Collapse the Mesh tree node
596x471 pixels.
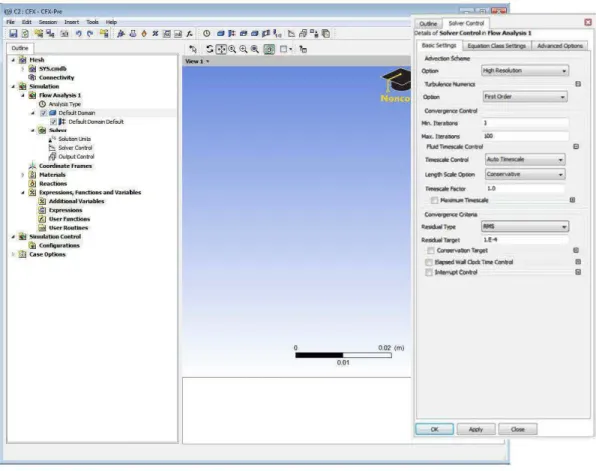pyautogui.click(x=13, y=60)
